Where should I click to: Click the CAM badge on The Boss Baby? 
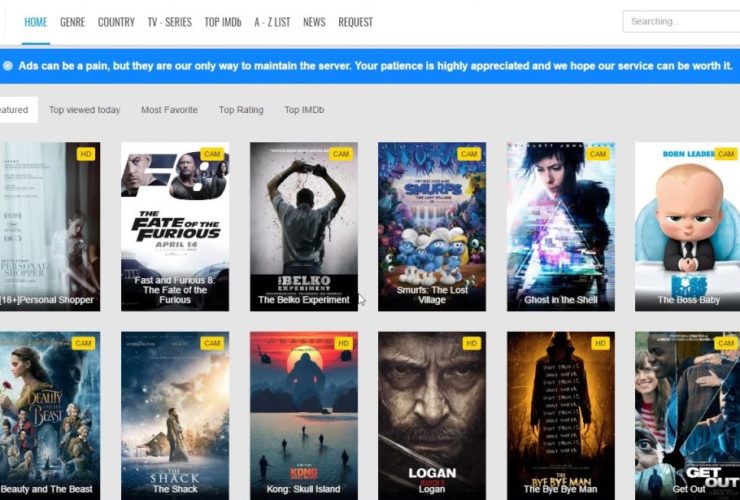(725, 154)
